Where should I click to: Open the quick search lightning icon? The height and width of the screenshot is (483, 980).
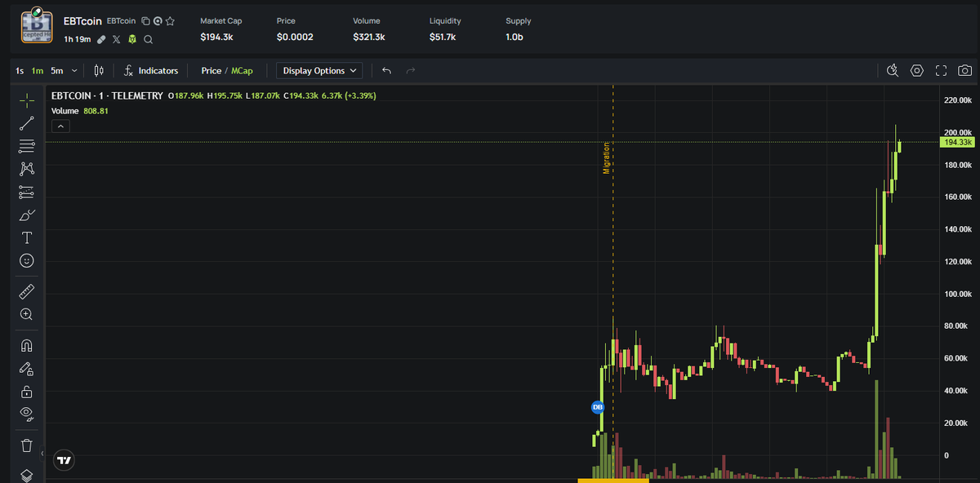[x=893, y=71]
